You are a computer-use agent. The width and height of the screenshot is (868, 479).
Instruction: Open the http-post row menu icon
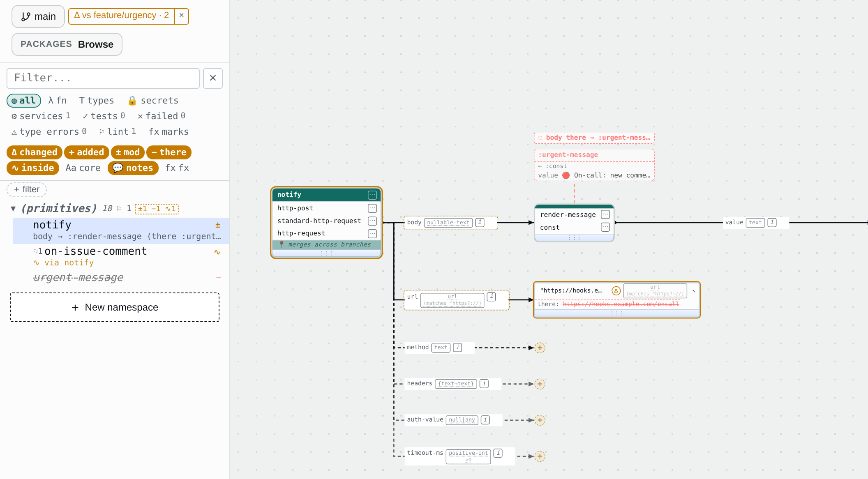click(372, 208)
